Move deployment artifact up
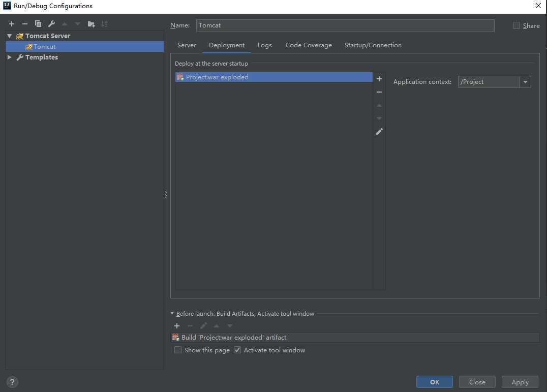 (379, 105)
